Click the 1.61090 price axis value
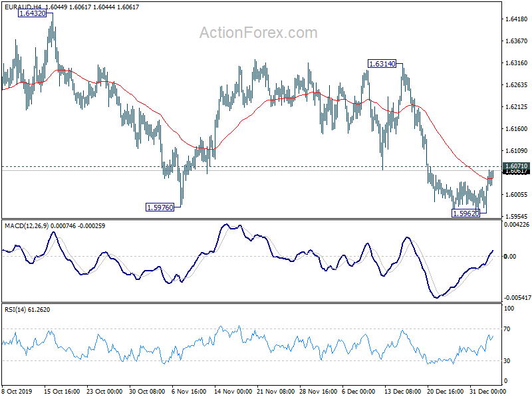The width and height of the screenshot is (532, 399). pyautogui.click(x=517, y=150)
